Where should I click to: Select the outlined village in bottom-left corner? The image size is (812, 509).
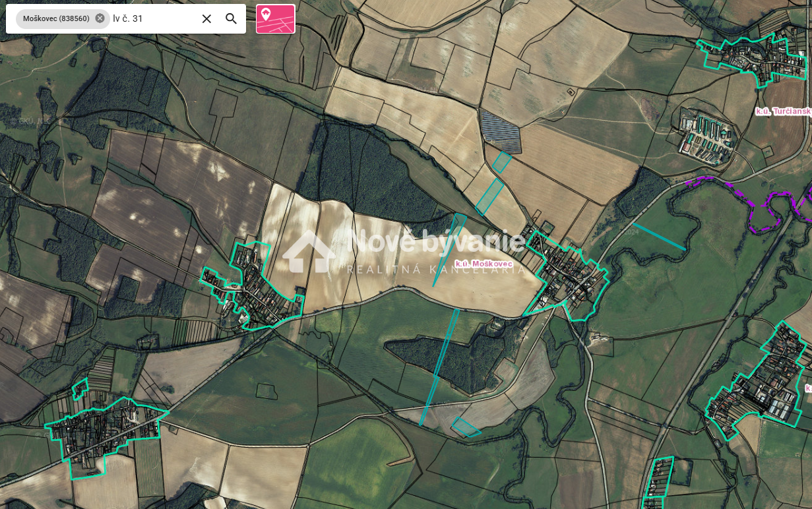coord(106,432)
